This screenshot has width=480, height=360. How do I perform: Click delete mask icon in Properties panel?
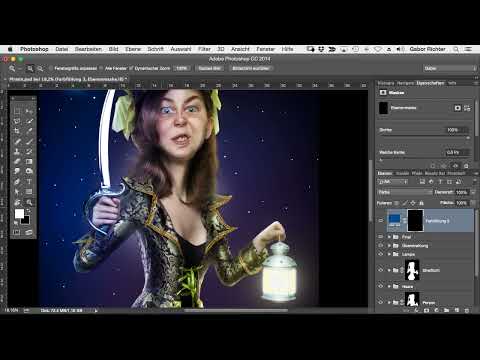pyautogui.click(x=466, y=166)
